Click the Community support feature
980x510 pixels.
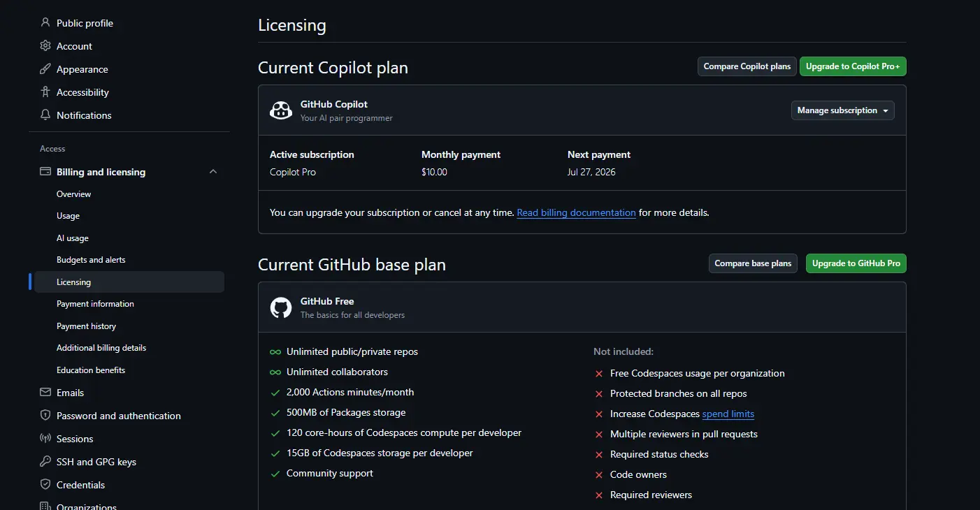coord(330,473)
